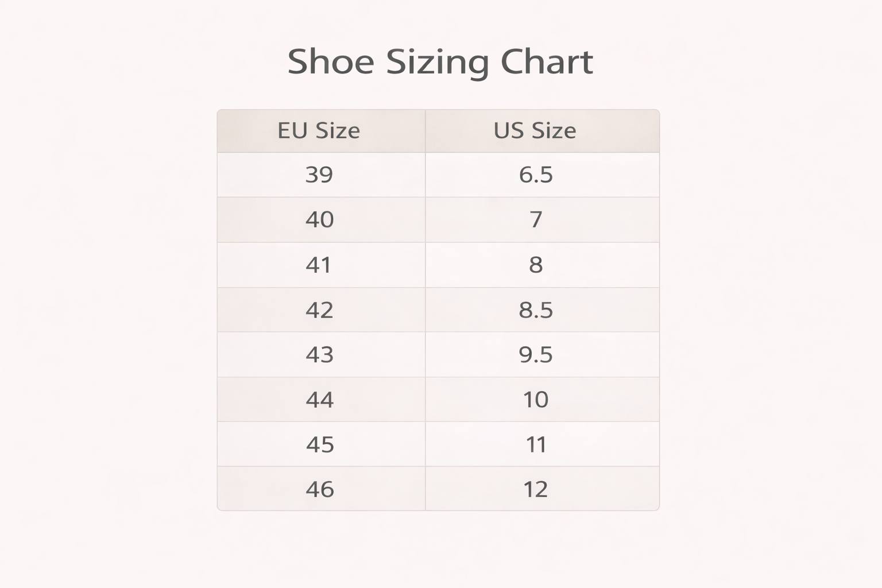Click the Shoe Sizing Chart title
The image size is (882, 588).
tap(440, 61)
